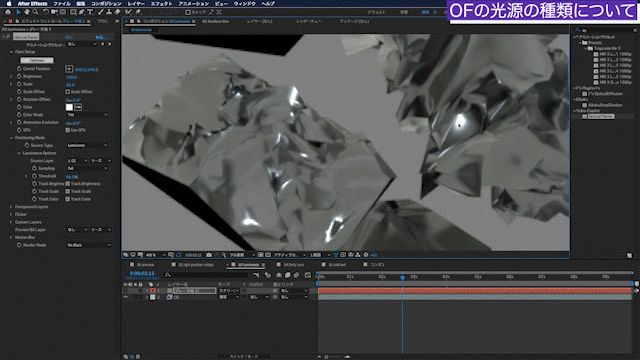Switch to 02 light position colour tab
This screenshot has width=640, height=360.
(196, 264)
